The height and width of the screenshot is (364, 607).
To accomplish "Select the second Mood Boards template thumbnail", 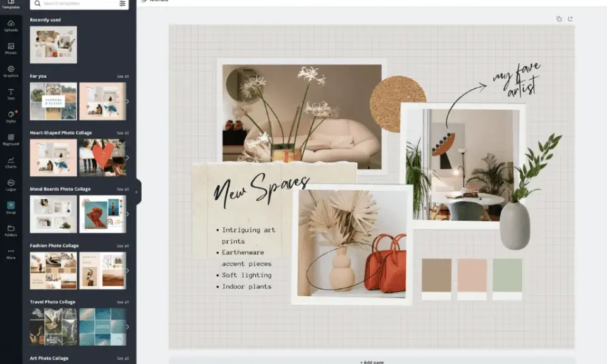I will (102, 214).
